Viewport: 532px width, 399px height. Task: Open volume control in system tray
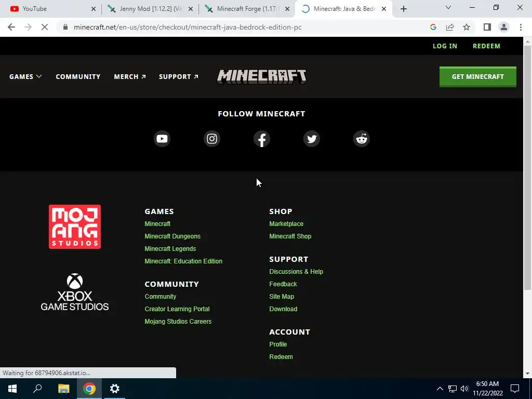pyautogui.click(x=464, y=389)
